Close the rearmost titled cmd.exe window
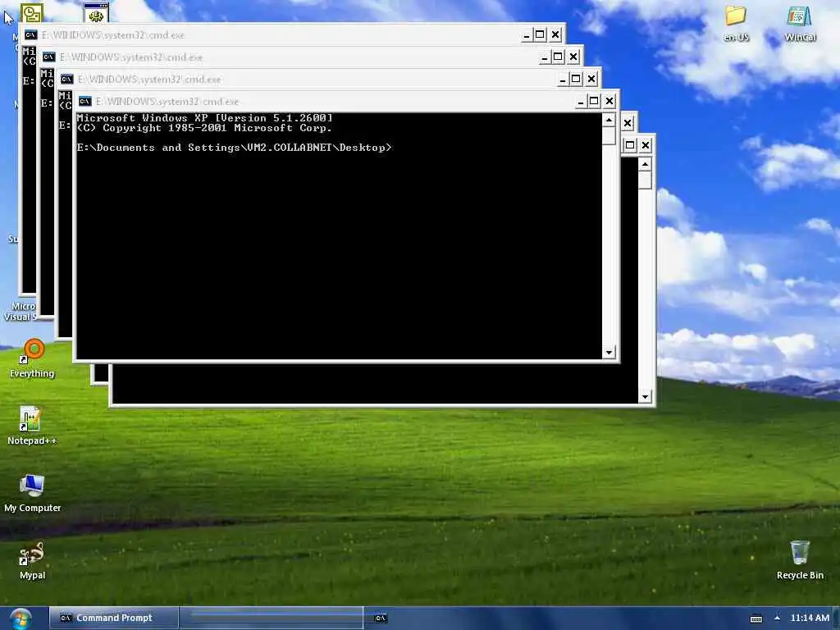This screenshot has height=630, width=840. point(555,34)
